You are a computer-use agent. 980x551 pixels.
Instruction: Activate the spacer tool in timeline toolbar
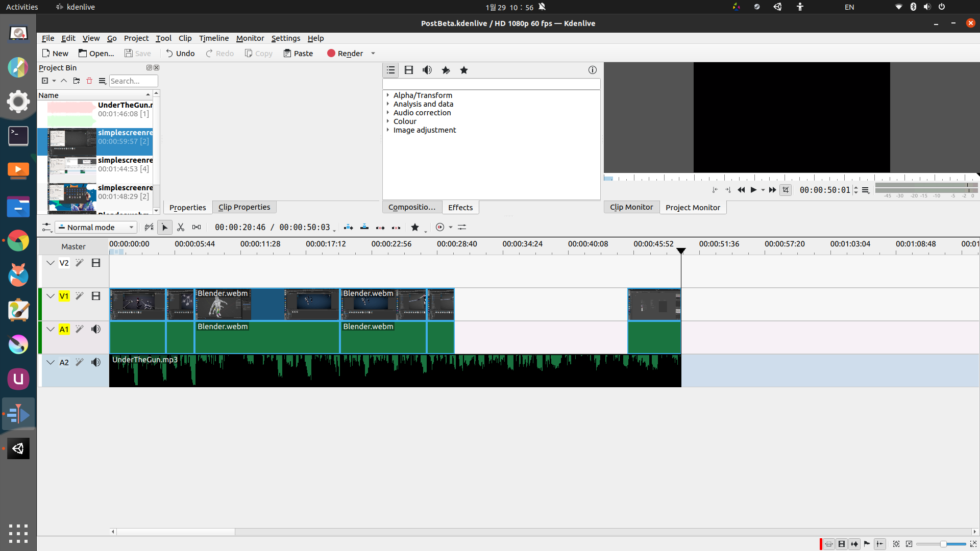click(x=197, y=227)
